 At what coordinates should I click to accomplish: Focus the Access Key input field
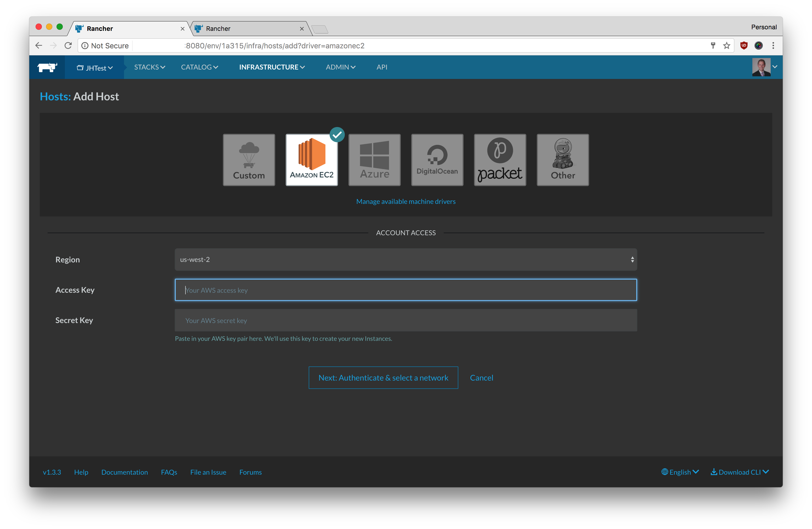tap(406, 290)
